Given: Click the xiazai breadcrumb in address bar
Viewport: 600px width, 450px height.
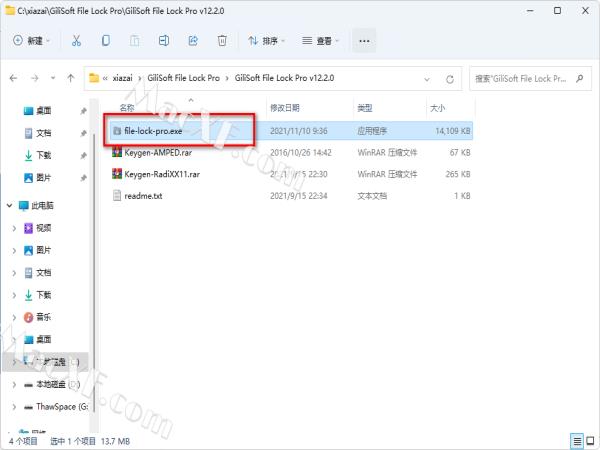Looking at the screenshot, I should pyautogui.click(x=121, y=77).
